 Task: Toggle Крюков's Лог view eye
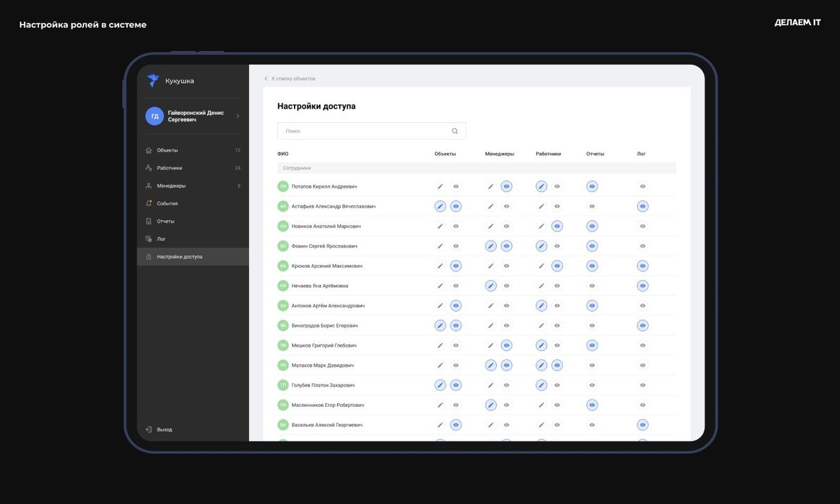(643, 266)
